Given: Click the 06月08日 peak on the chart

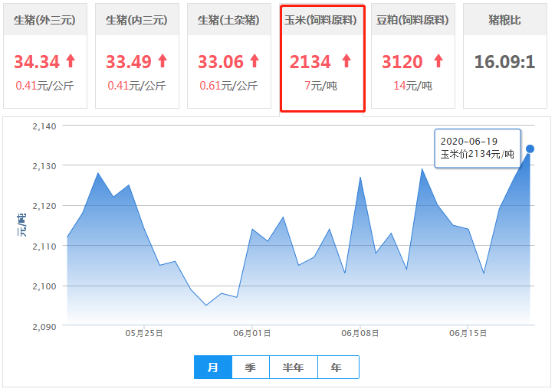Looking at the screenshot, I should tap(360, 178).
